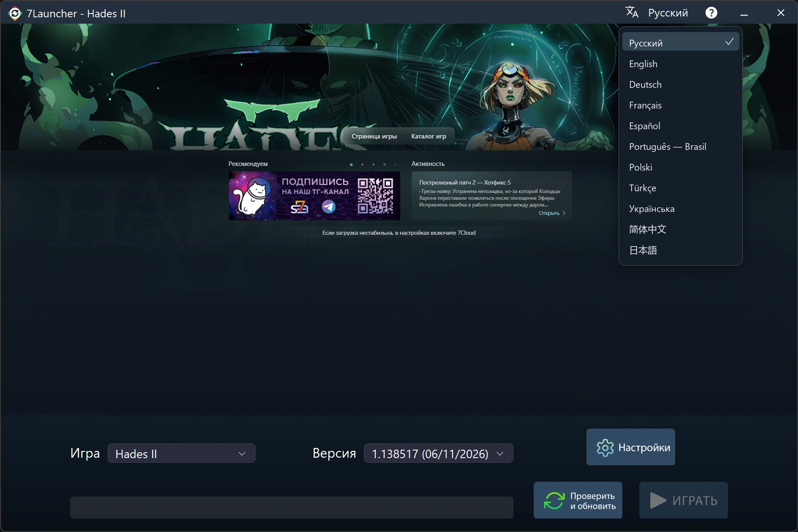Screen dimensions: 798x532
Task: Minimize the 7Launcher window
Action: pos(744,13)
